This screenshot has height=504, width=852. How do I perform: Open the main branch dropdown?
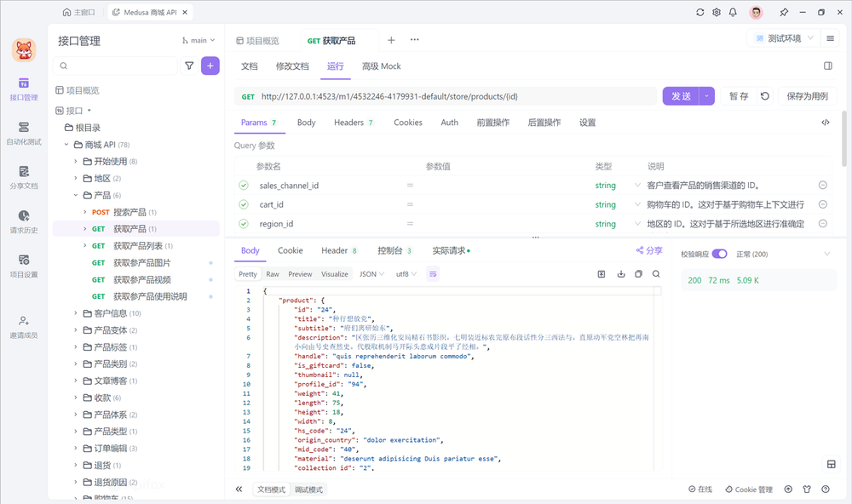(197, 40)
